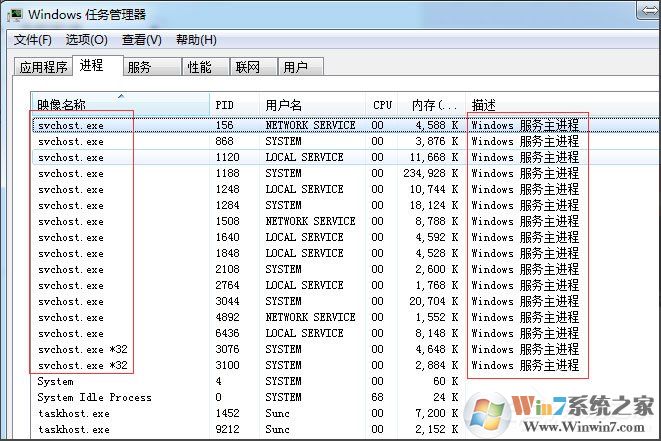
Task: Select svchost.exe row with PID 156
Action: 346,125
